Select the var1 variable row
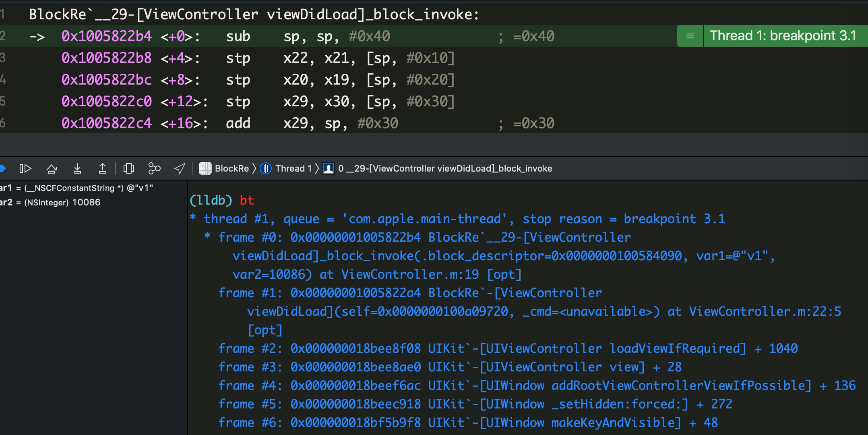This screenshot has height=435, width=868. coord(76,188)
